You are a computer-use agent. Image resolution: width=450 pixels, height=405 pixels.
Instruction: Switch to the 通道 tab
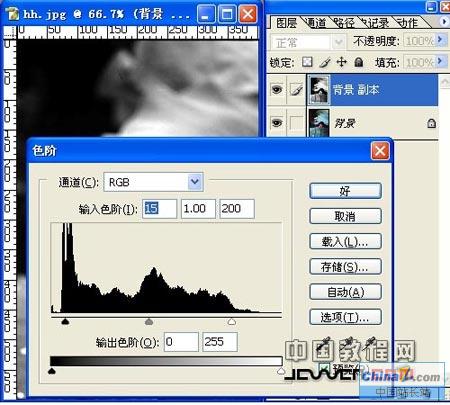coord(315,23)
